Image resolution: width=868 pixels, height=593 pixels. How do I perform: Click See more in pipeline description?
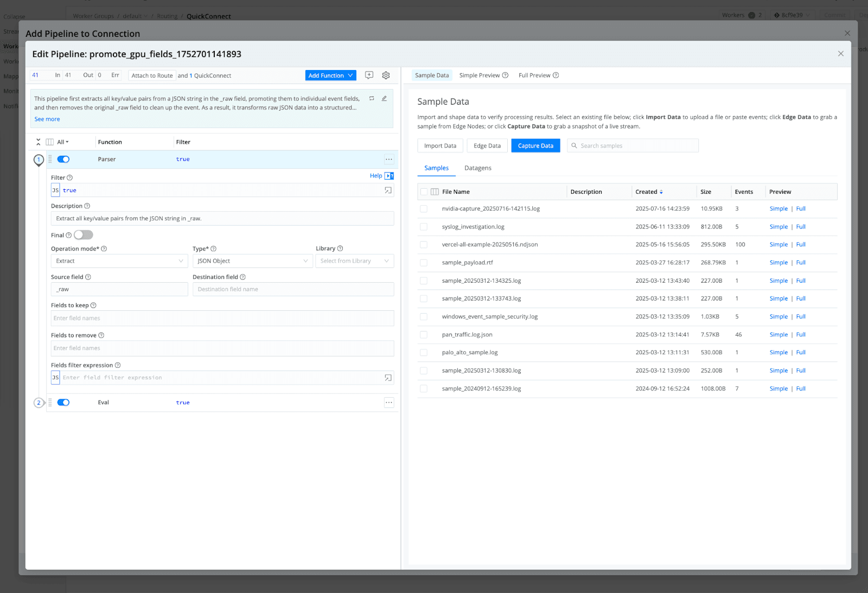point(47,119)
